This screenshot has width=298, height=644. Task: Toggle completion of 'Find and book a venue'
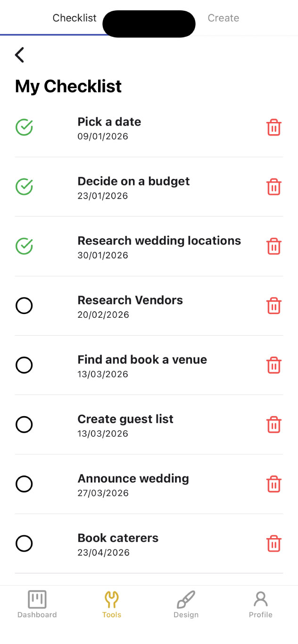click(x=24, y=365)
